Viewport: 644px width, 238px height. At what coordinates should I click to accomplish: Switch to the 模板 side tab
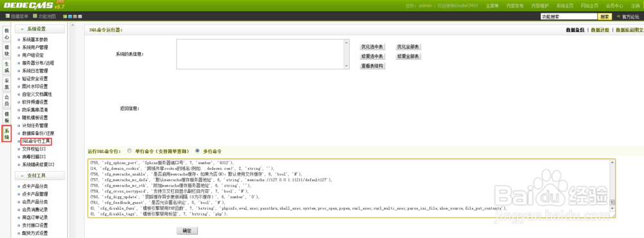tap(6, 116)
